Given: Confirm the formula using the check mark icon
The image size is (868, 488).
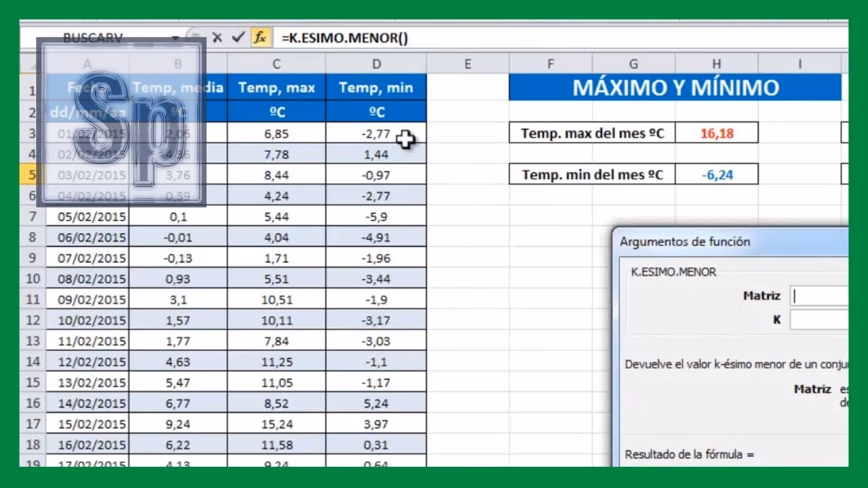Looking at the screenshot, I should 237,39.
